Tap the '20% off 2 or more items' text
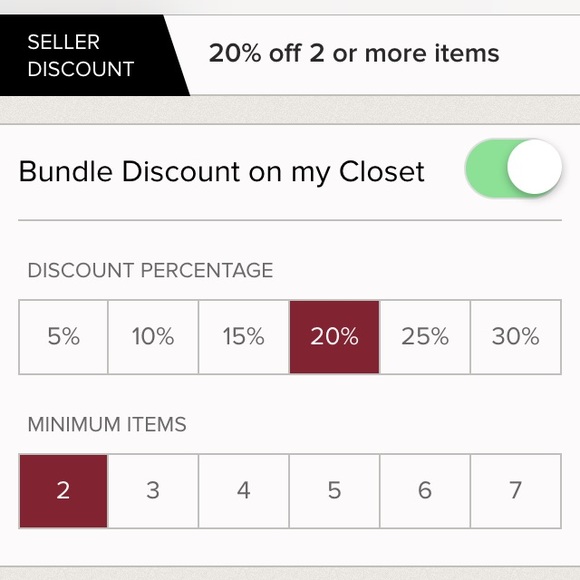This screenshot has width=580, height=580. [354, 53]
